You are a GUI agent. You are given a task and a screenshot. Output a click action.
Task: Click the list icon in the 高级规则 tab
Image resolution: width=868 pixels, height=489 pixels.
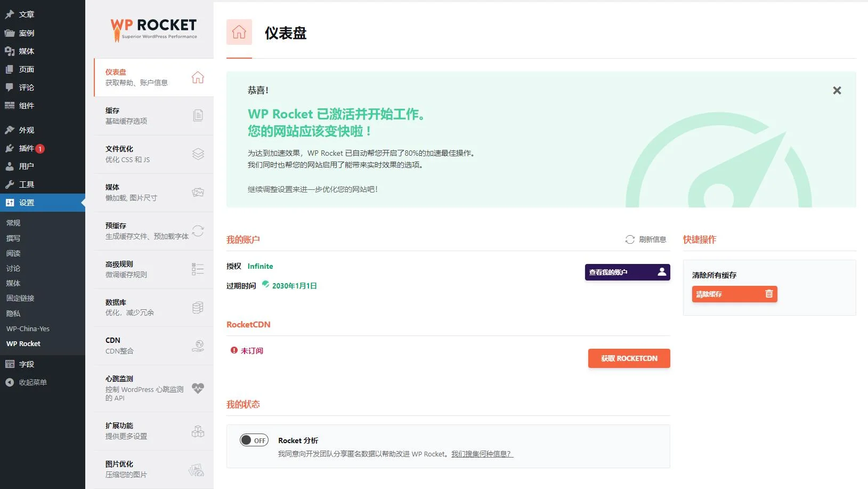point(198,269)
